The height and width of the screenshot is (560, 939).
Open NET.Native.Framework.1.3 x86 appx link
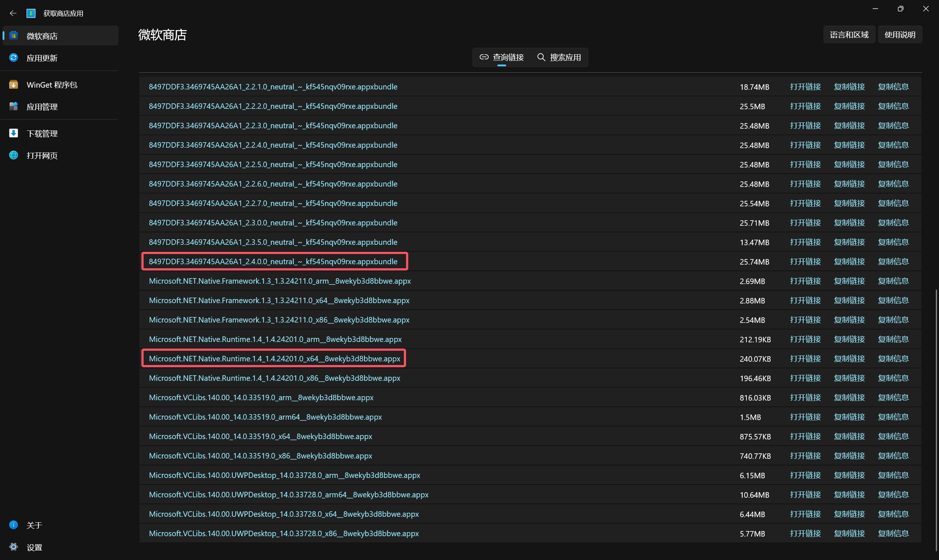pyautogui.click(x=279, y=320)
